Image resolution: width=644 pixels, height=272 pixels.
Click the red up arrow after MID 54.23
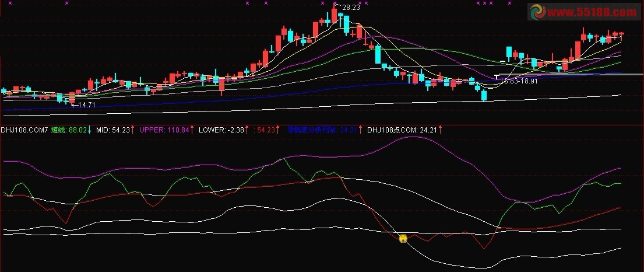tap(133, 130)
